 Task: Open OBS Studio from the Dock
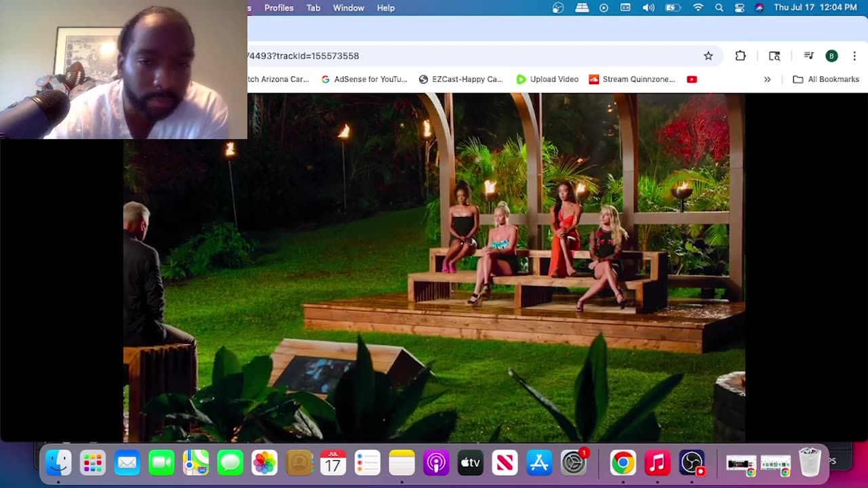692,464
